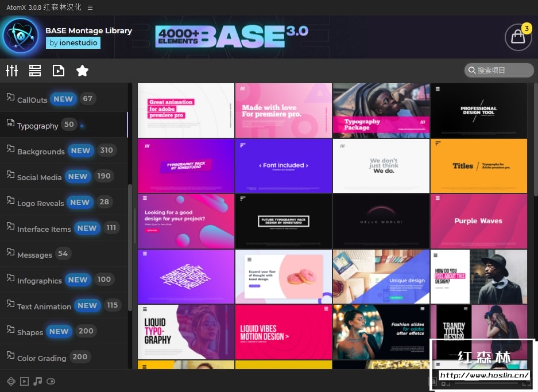538x392 pixels.
Task: Click the category sidebar scrollbar
Action: point(130,247)
